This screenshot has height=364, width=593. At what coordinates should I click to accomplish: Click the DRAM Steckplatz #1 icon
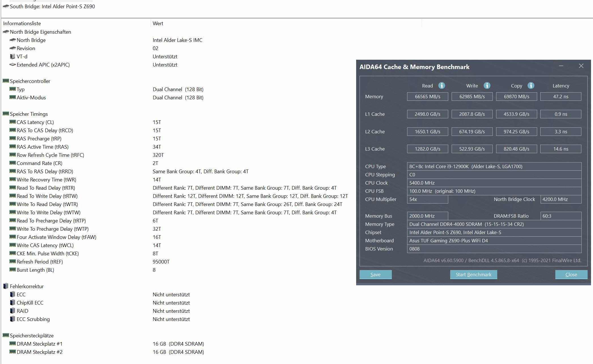pos(12,344)
